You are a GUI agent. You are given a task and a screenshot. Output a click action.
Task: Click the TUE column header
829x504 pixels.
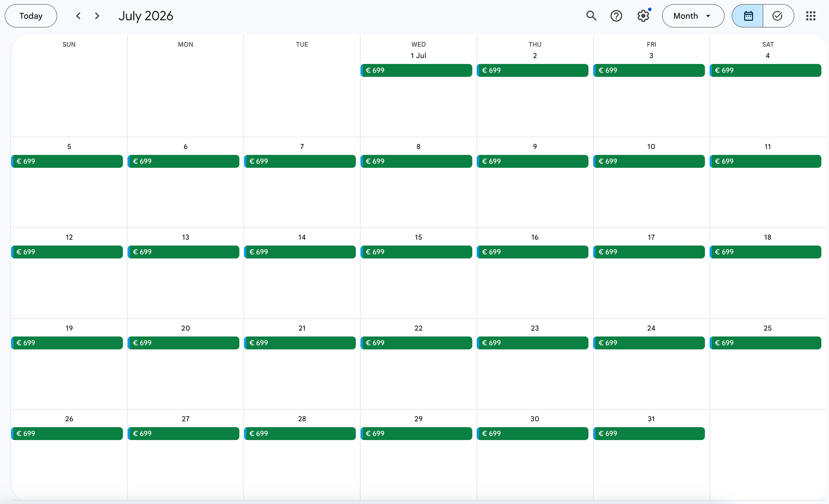302,44
